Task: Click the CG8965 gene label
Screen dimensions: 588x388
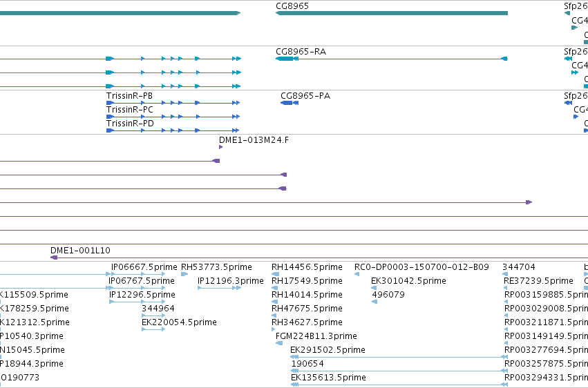Action: [292, 6]
